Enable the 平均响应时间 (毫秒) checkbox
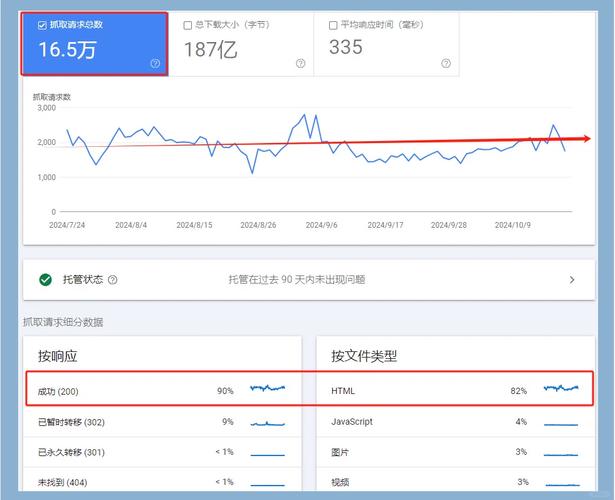615x500 pixels. click(333, 25)
